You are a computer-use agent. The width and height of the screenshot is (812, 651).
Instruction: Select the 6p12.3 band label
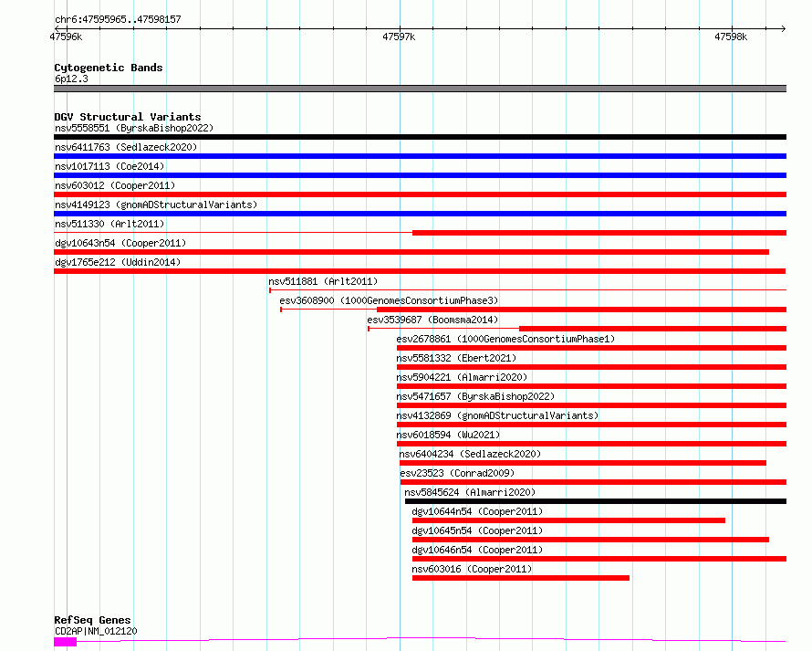(71, 79)
